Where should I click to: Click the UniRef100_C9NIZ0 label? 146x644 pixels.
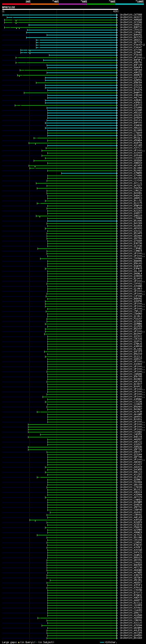pyautogui.click(x=131, y=191)
